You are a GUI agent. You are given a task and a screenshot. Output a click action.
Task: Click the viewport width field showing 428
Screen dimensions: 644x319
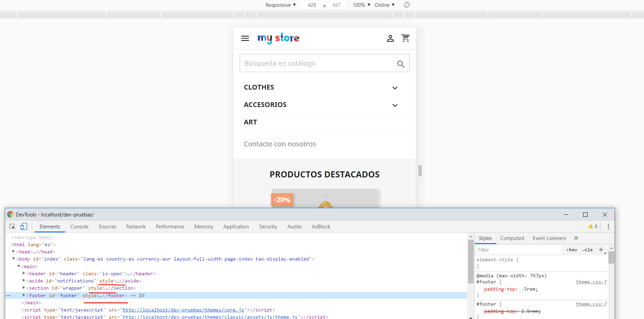click(312, 5)
